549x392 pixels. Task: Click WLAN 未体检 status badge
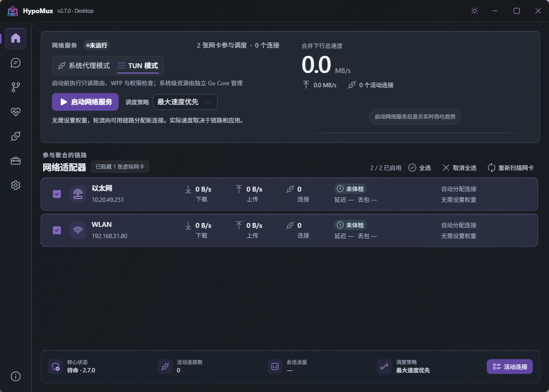350,225
